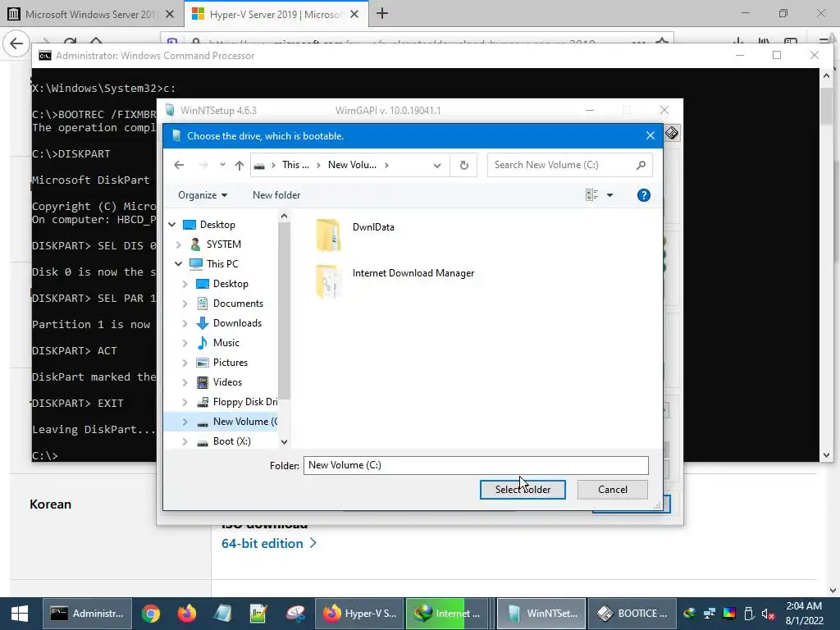Expand the Downloads tree node

coord(185,323)
